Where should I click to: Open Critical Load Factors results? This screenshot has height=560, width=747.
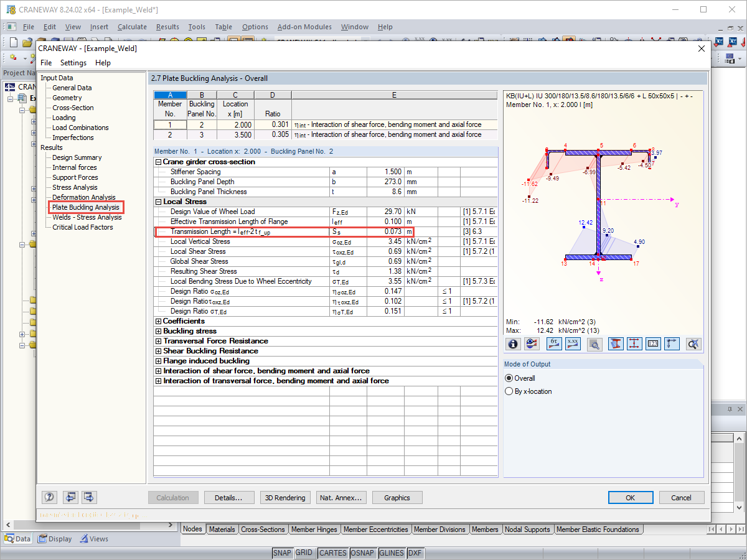tap(82, 227)
